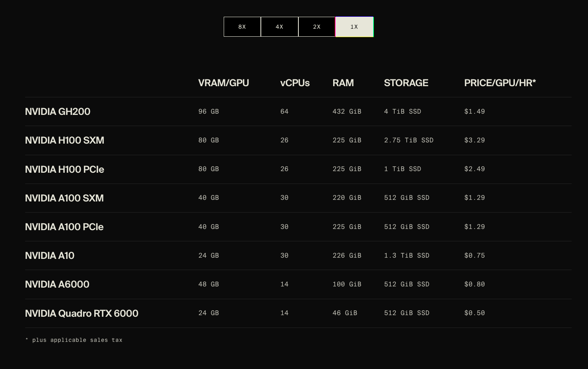
Task: Click the RAM column header
Action: click(x=343, y=83)
